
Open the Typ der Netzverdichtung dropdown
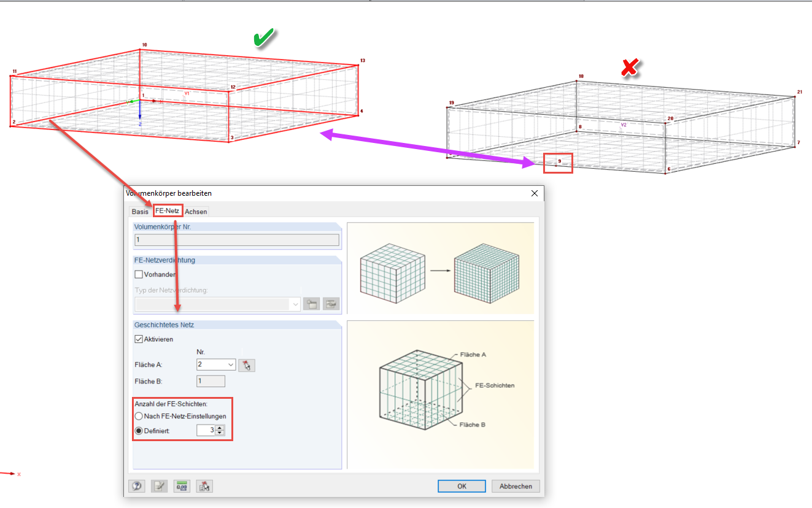point(295,304)
